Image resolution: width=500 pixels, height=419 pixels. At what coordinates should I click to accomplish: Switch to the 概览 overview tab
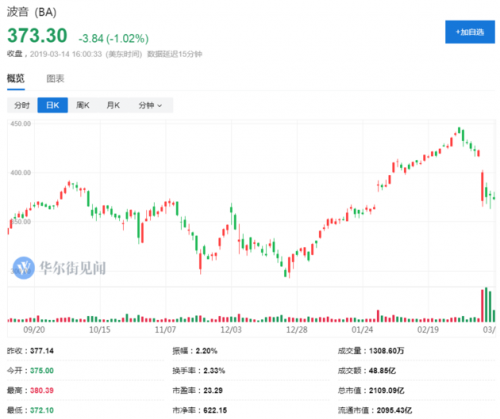[x=16, y=78]
